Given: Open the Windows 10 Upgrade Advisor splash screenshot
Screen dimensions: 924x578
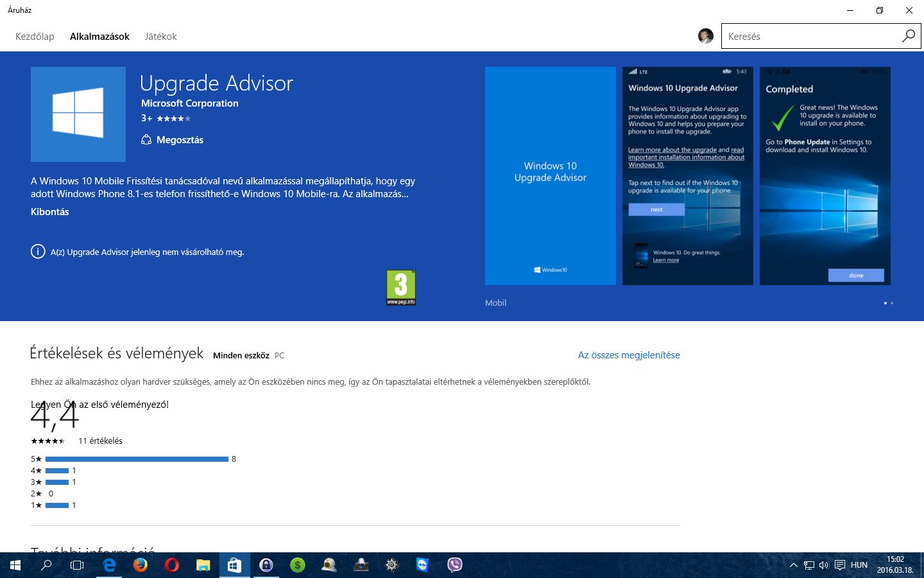Looking at the screenshot, I should click(x=551, y=176).
